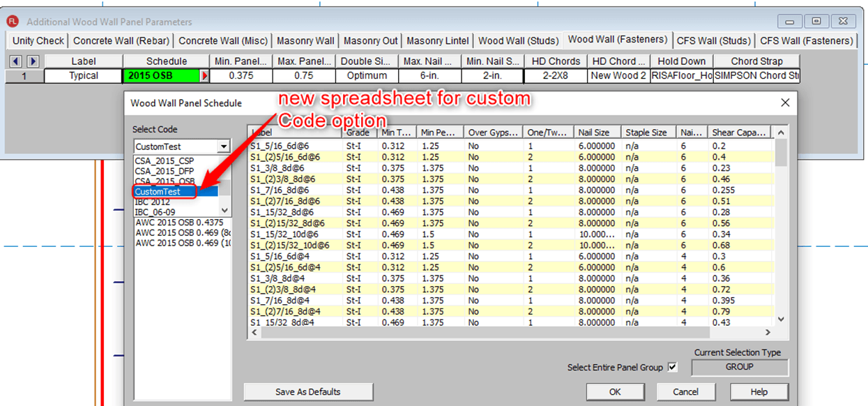868x406 pixels.
Task: Click the next record right arrow icon
Action: 32,61
